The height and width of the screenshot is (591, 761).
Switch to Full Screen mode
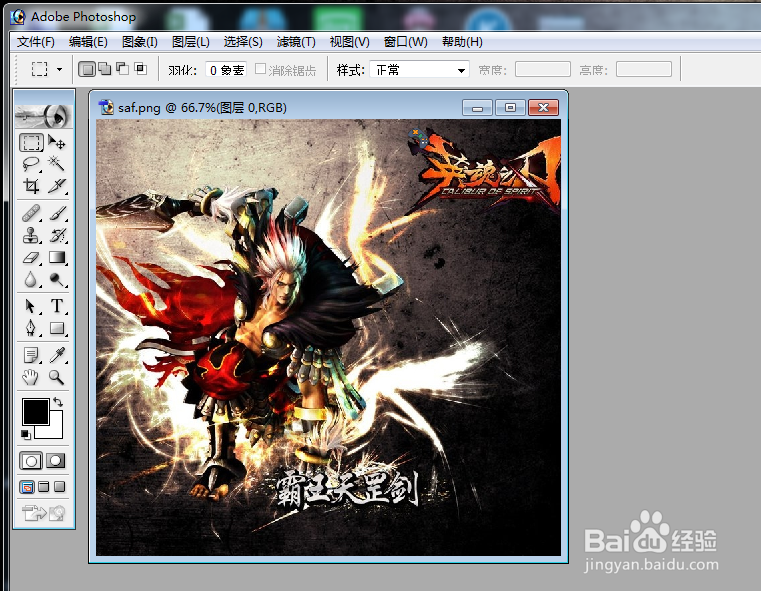(59, 487)
